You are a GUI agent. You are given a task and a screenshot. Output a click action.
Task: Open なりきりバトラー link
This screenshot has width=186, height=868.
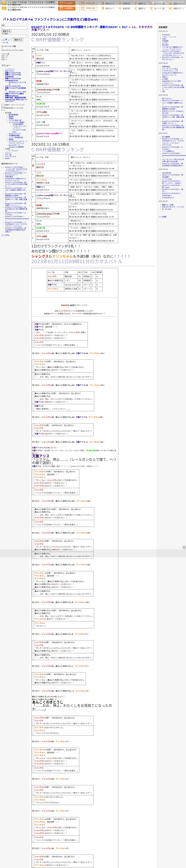click(x=15, y=134)
